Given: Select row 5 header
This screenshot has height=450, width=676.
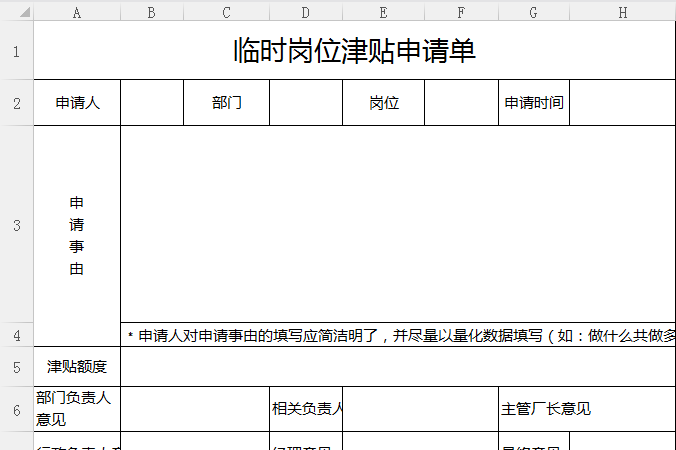Looking at the screenshot, I should pyautogui.click(x=16, y=367).
